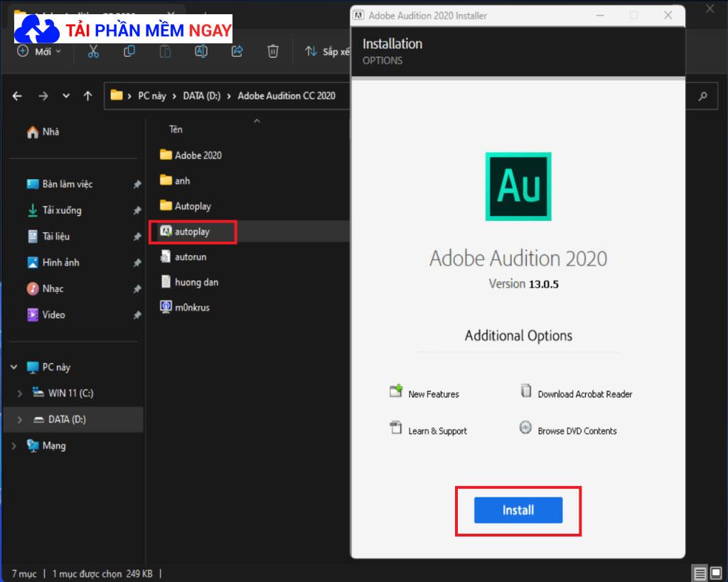Screen dimensions: 728x582
Task: Click the blue Install button
Action: point(518,510)
